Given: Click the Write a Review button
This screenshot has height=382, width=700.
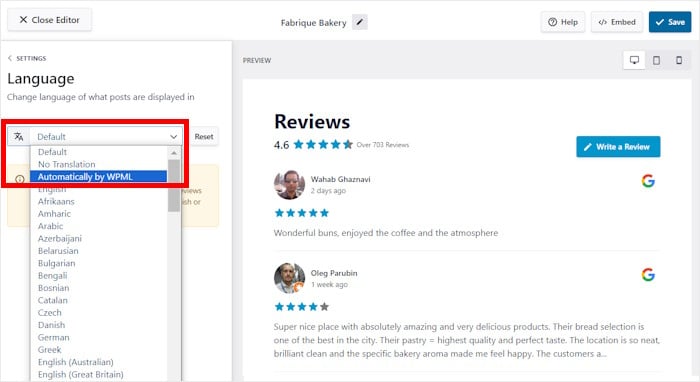Looking at the screenshot, I should (618, 147).
